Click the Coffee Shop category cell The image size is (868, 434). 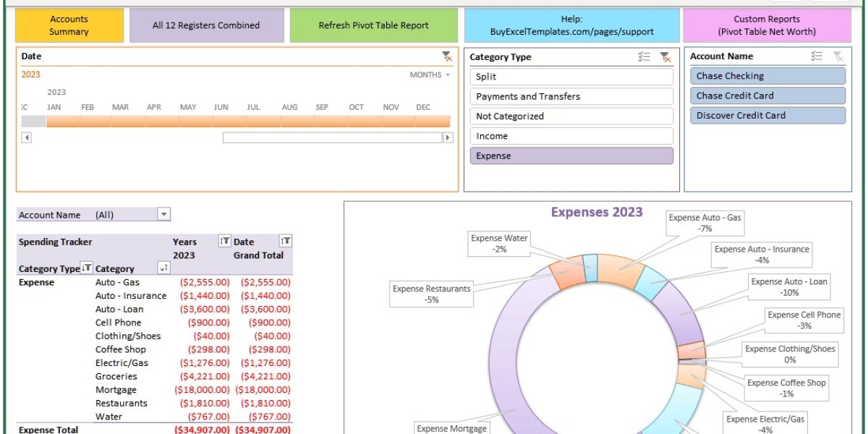[121, 349]
